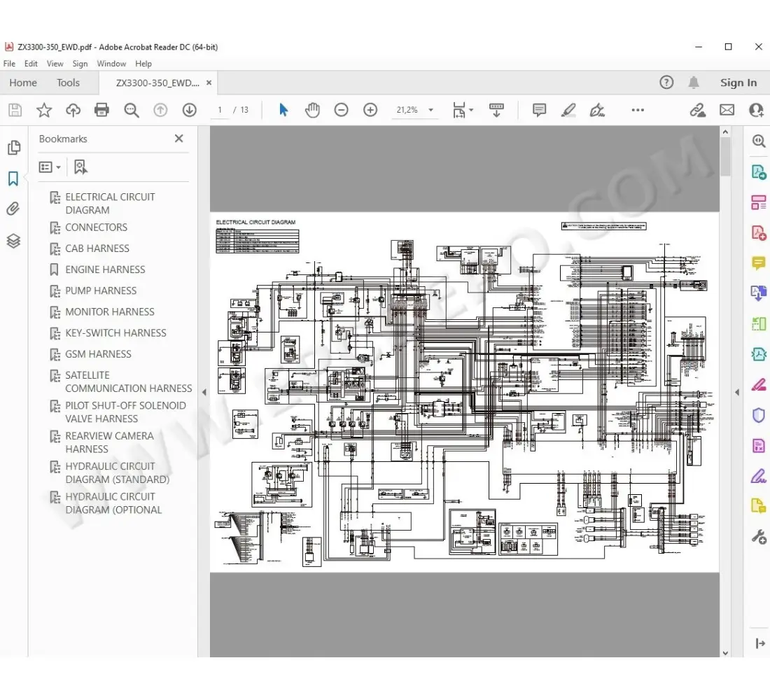Switch to the Tools tab
This screenshot has width=770, height=700.
coord(68,83)
